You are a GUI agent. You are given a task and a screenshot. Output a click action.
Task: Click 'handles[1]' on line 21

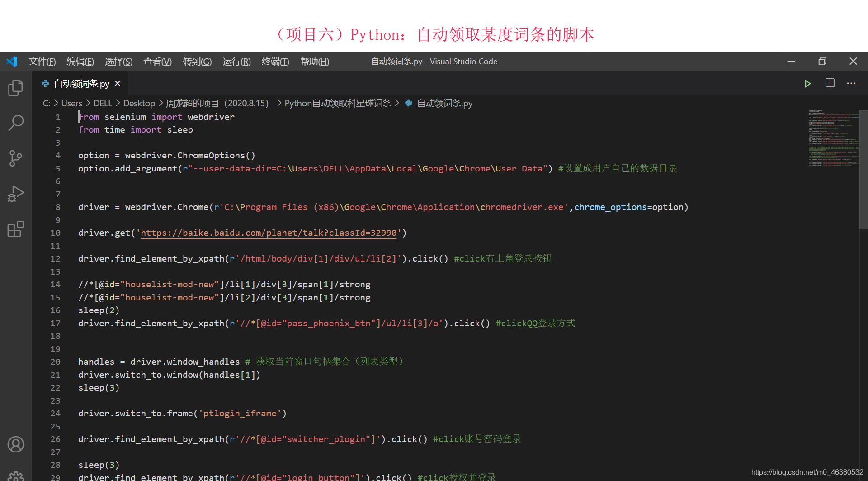pos(229,375)
